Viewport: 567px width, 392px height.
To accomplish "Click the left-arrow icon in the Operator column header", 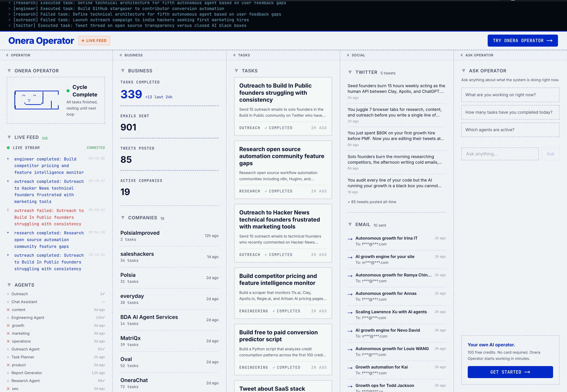I will pos(7,55).
